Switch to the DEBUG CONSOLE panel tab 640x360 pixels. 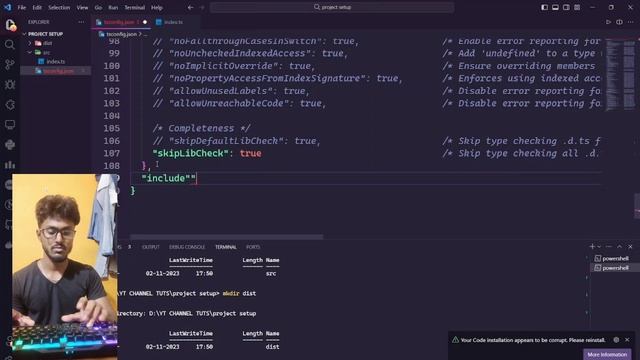pos(187,247)
